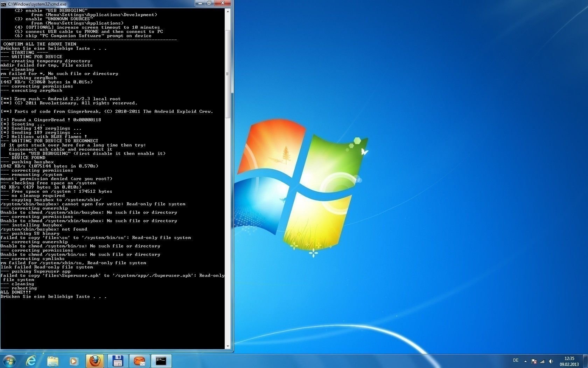Click the 'Zerg rush - Android 2.2/2.3' line

point(61,99)
